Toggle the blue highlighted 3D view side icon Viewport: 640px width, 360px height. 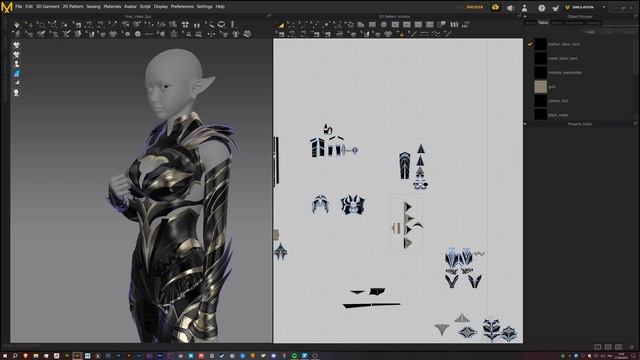16,74
